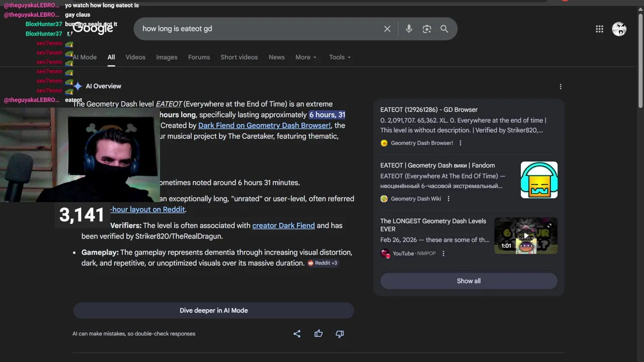This screenshot has height=362, width=644.
Task: Switch to the Images tab
Action: (167, 57)
